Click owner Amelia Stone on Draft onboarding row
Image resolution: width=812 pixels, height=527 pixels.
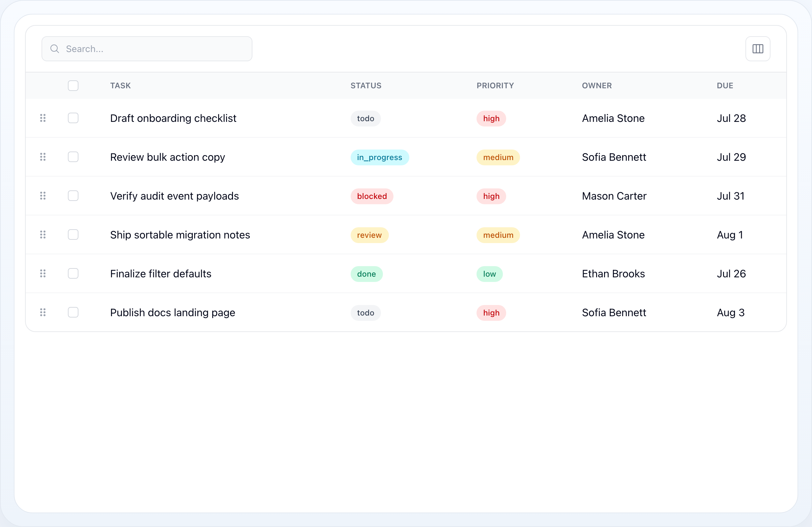pyautogui.click(x=613, y=118)
